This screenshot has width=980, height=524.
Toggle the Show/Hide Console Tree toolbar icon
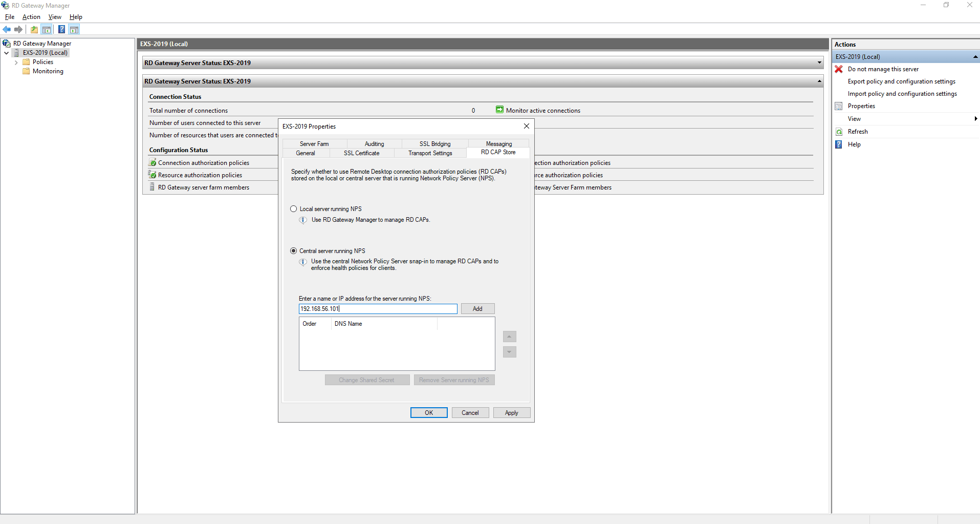(x=47, y=30)
